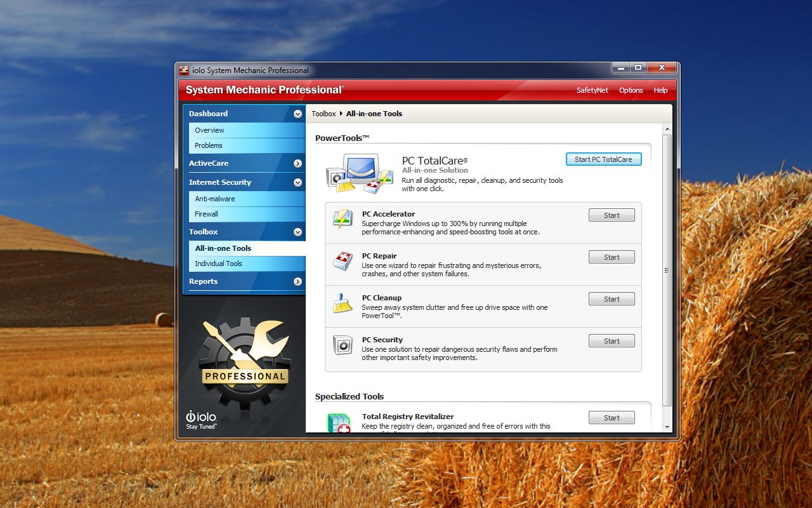Click the iolo Stay Tuned logo
812x508 pixels.
click(x=201, y=420)
